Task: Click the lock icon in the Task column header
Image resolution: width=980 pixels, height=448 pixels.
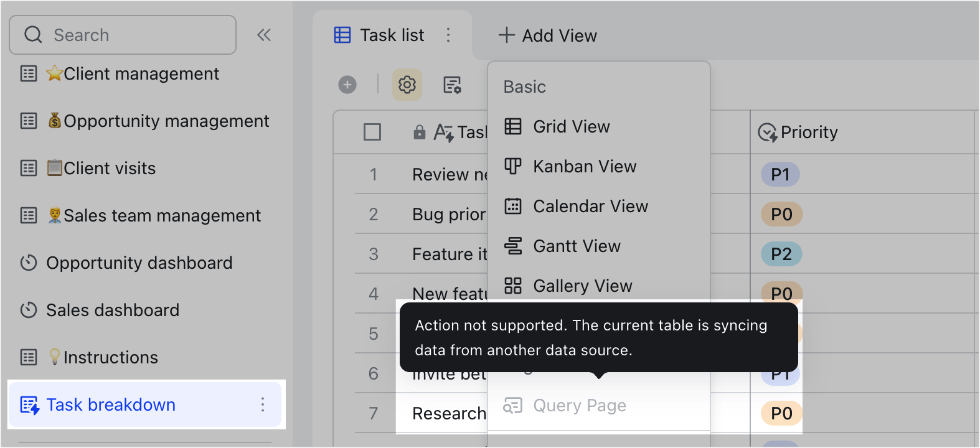Action: pyautogui.click(x=419, y=132)
